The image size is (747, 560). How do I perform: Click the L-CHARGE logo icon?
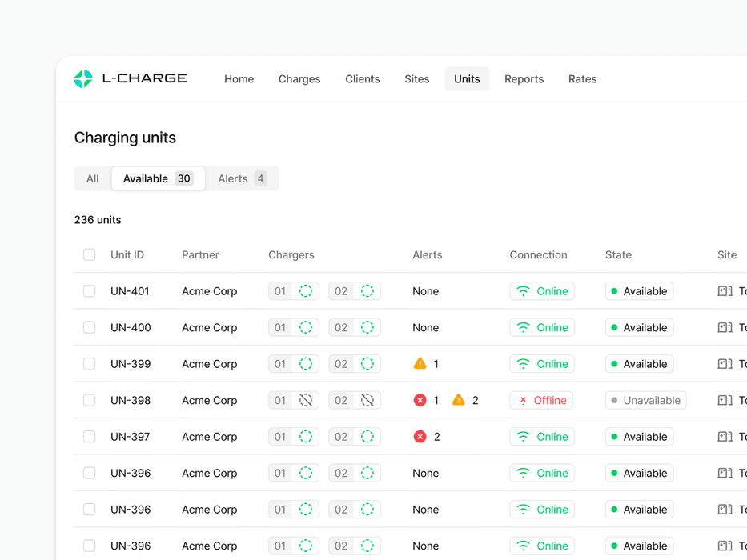(x=83, y=78)
